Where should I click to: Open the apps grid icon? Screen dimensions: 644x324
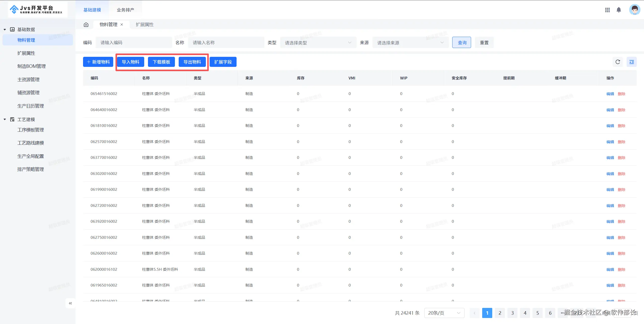pyautogui.click(x=607, y=10)
